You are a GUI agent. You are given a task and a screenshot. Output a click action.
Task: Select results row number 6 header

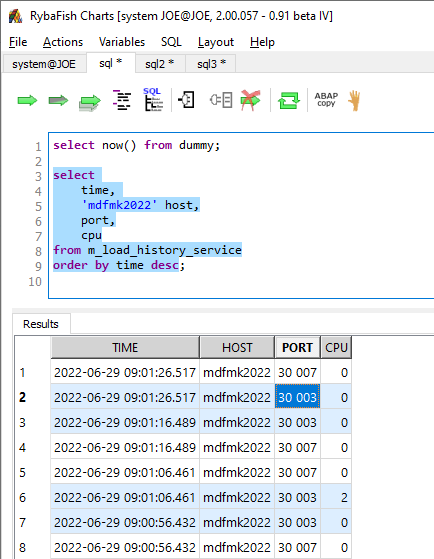click(x=22, y=497)
